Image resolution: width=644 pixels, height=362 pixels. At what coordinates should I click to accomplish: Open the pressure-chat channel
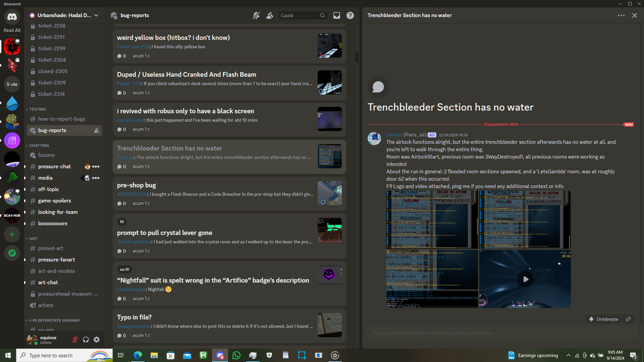click(54, 167)
